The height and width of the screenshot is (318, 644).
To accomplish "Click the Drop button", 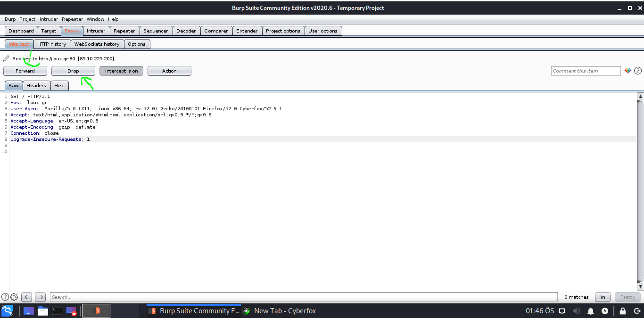I will 73,71.
